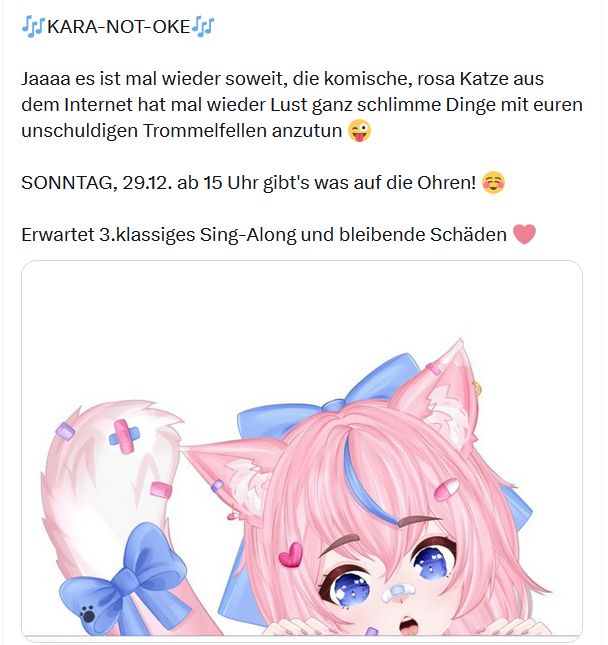Click the line starting with Erwartet 3.klassiges
Image resolution: width=608 pixels, height=645 pixels.
tap(278, 235)
